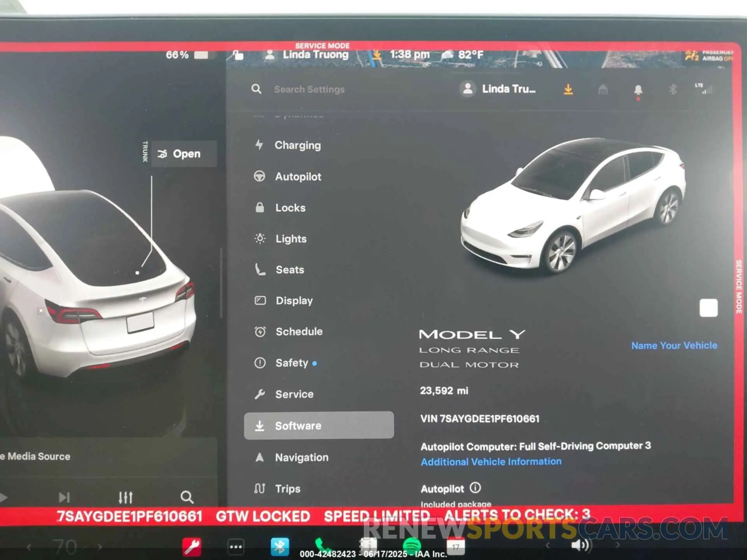Open Linda Tru... profile in settings header
Viewport: 747px width, 560px height.
pos(498,89)
